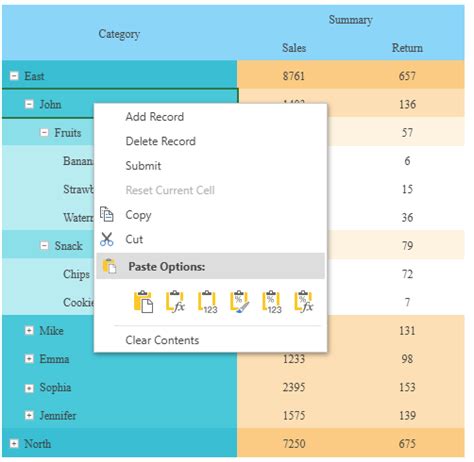This screenshot has height=462, width=474.
Task: Click the Sales column header
Action: point(294,48)
